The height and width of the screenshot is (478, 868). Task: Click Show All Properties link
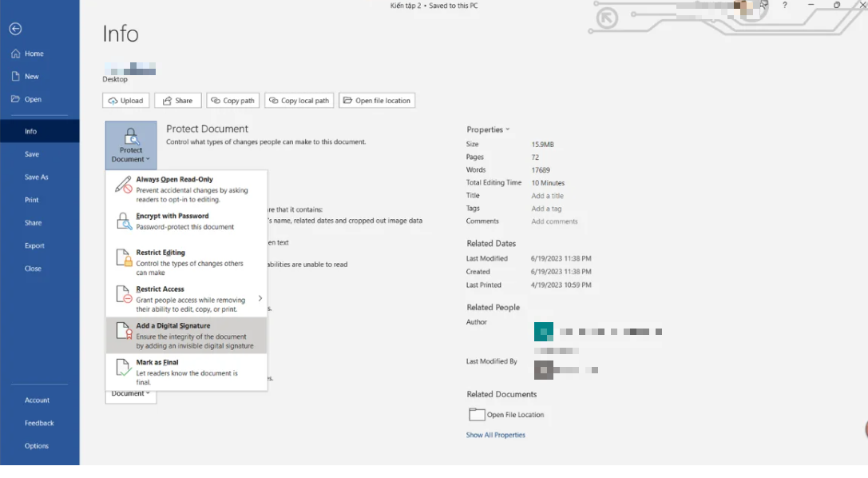pyautogui.click(x=495, y=435)
